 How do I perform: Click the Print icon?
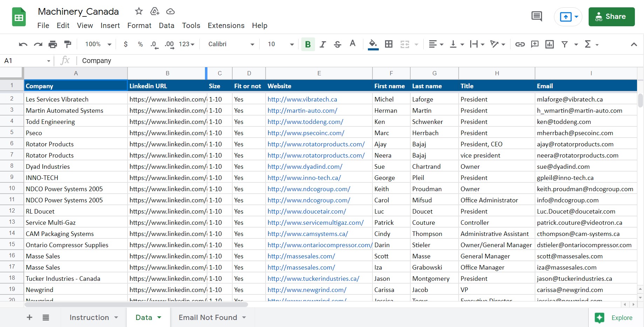tap(53, 44)
